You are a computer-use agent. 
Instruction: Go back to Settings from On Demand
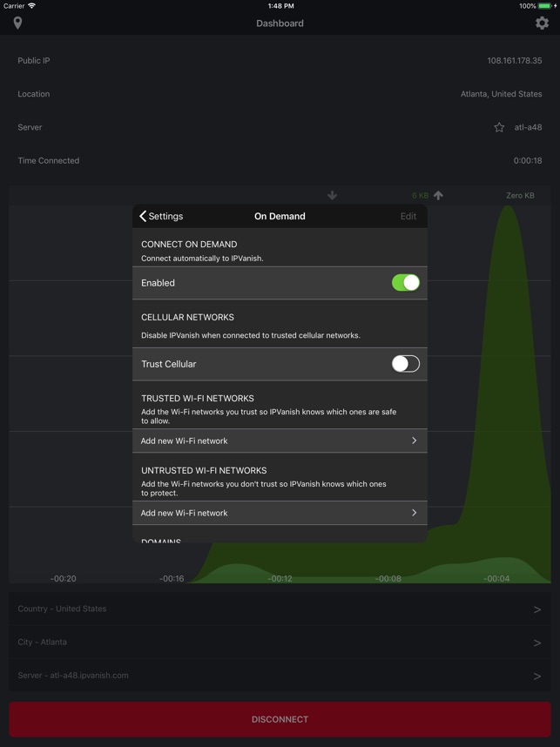point(161,216)
